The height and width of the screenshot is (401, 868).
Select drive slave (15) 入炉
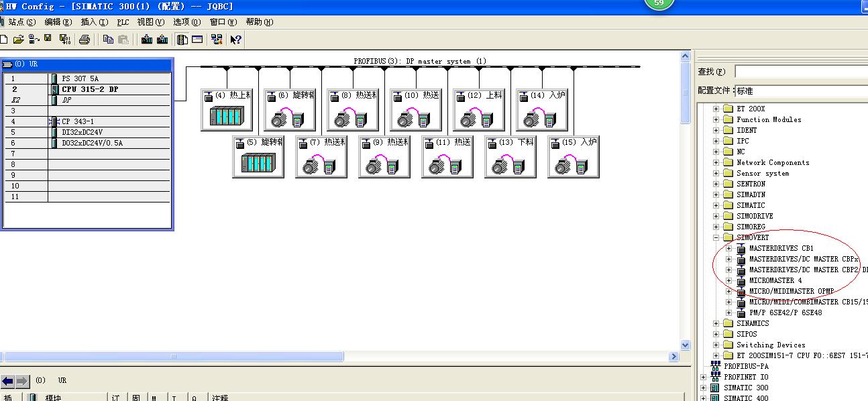click(x=574, y=157)
